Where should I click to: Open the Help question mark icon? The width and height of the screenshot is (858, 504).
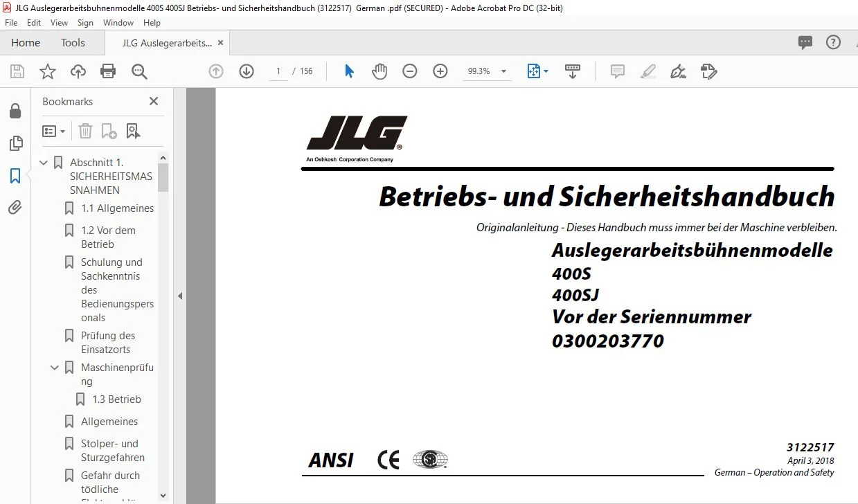[x=834, y=42]
